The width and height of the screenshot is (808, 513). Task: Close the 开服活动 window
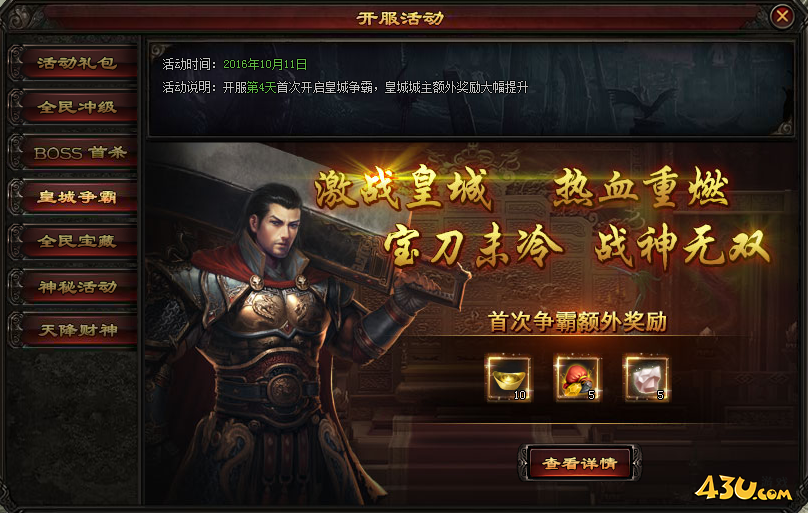782,16
